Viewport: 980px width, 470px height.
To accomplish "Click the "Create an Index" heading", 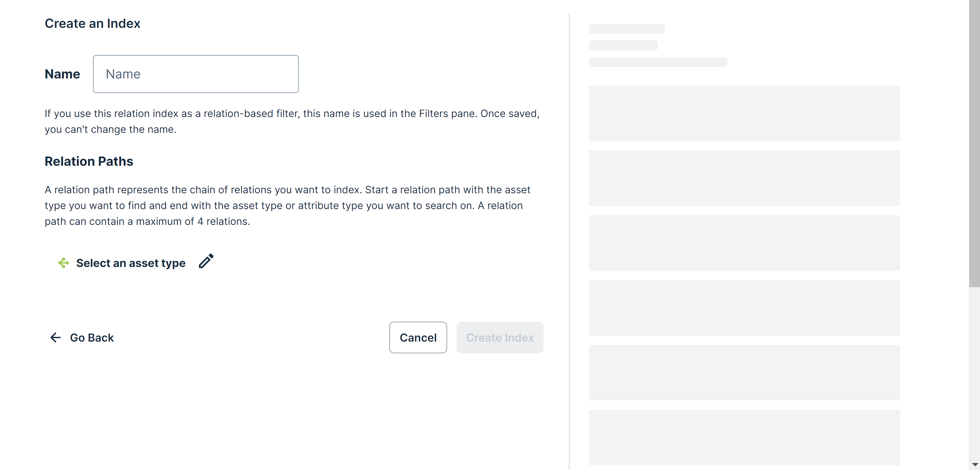I will click(92, 24).
